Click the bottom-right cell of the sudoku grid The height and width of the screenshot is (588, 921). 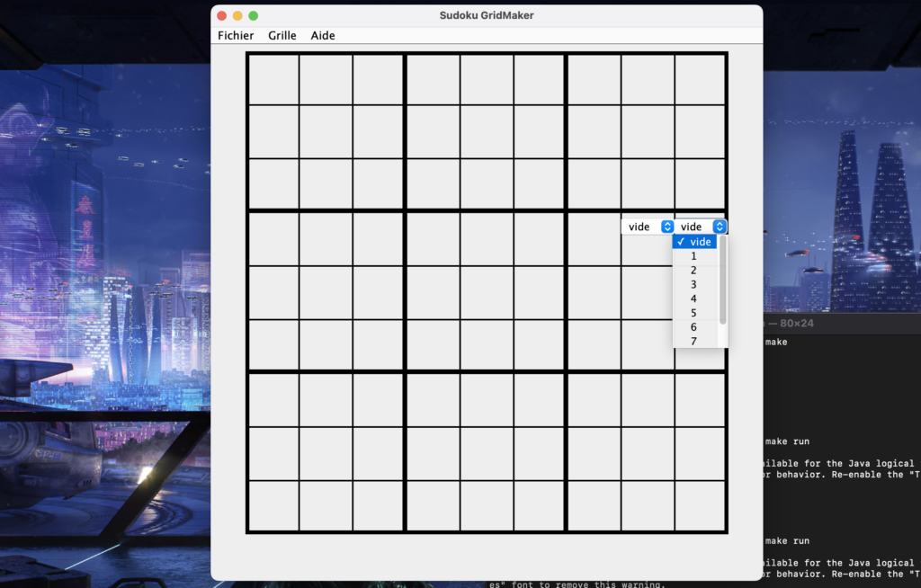tap(700, 506)
